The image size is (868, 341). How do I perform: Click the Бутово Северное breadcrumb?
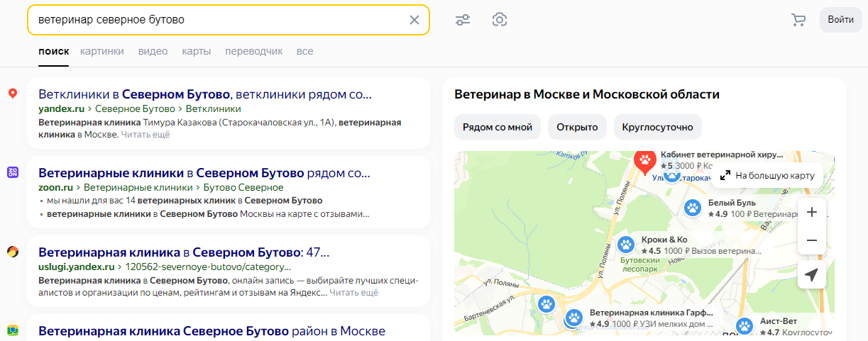tap(243, 188)
